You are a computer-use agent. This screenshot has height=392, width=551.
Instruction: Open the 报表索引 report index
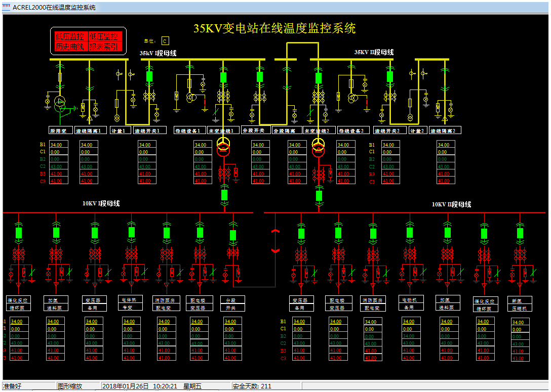coord(103,47)
